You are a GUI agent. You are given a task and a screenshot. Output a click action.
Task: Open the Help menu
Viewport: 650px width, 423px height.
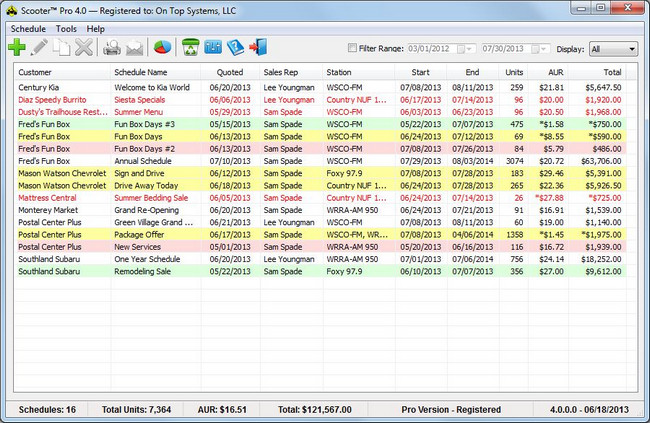[x=96, y=29]
